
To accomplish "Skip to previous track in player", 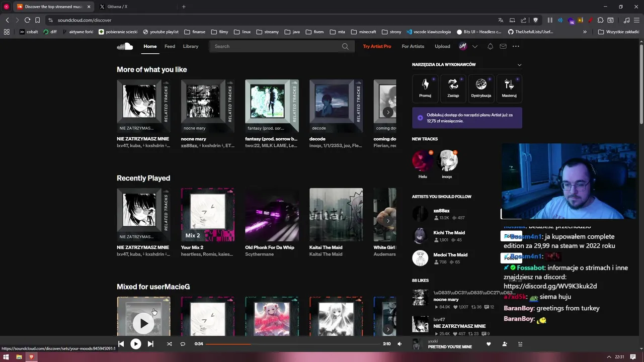I will coord(121,344).
